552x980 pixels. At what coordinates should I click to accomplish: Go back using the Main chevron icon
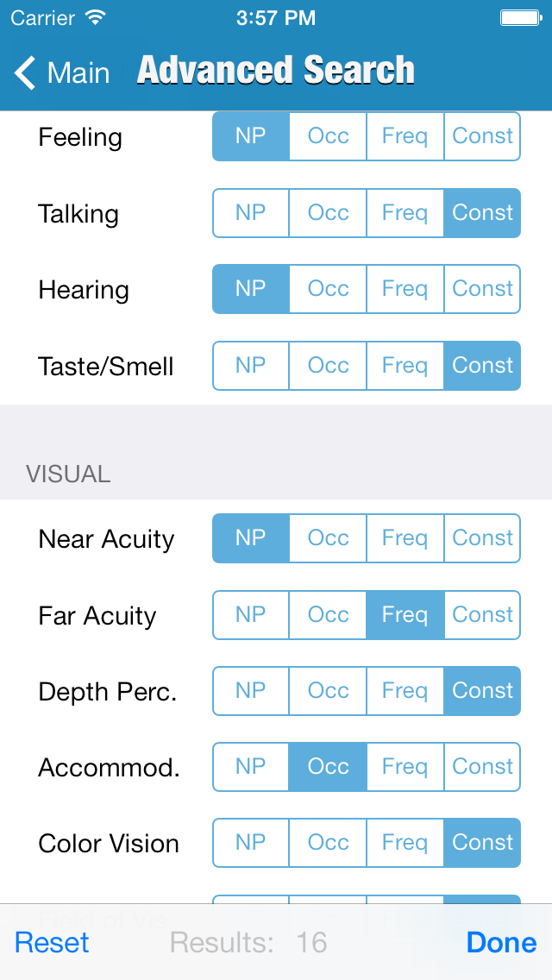click(26, 73)
